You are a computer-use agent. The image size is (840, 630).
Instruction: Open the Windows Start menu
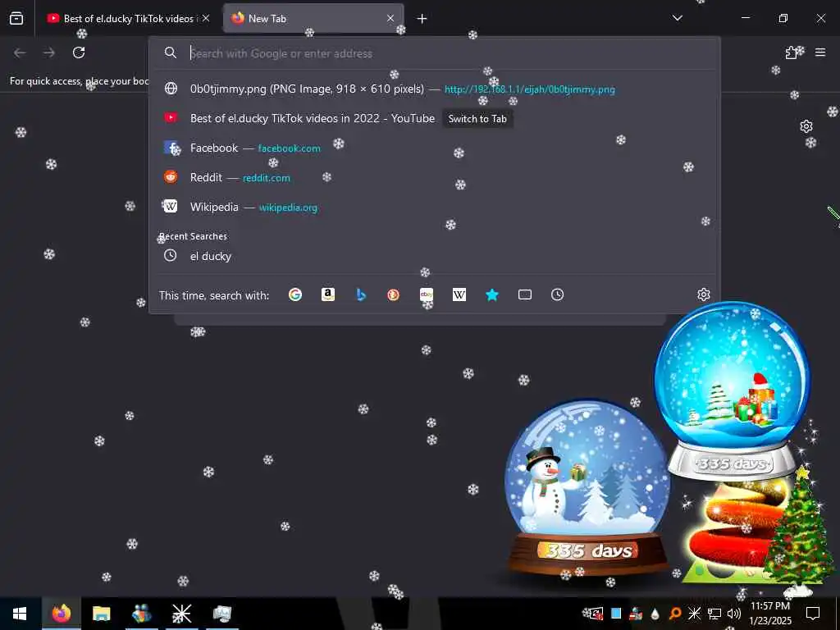[x=20, y=614]
